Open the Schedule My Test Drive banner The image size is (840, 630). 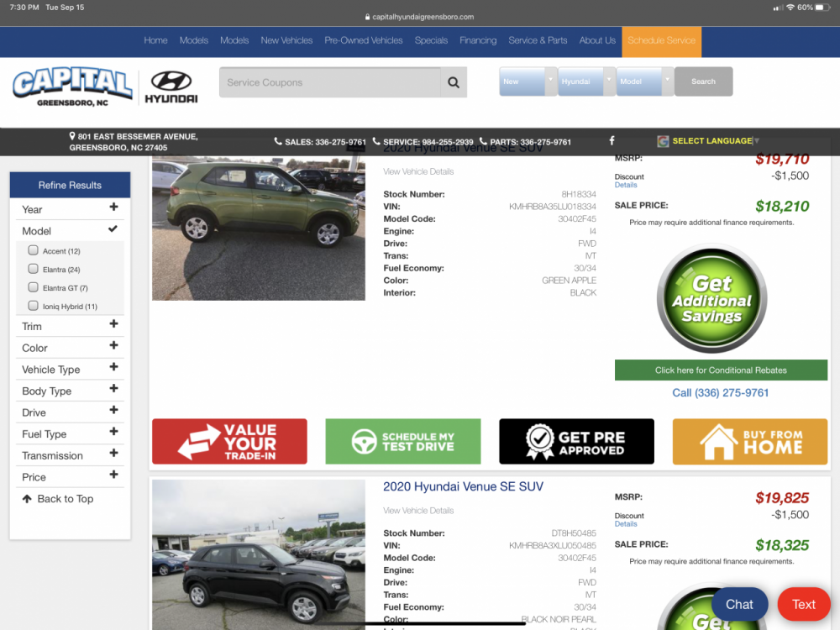(x=403, y=441)
